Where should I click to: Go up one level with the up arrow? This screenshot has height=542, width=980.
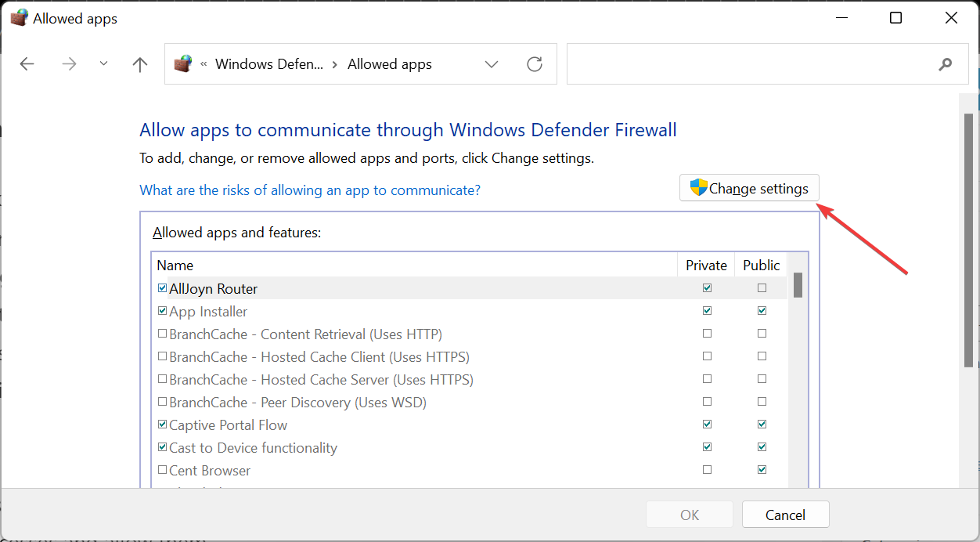pyautogui.click(x=140, y=64)
